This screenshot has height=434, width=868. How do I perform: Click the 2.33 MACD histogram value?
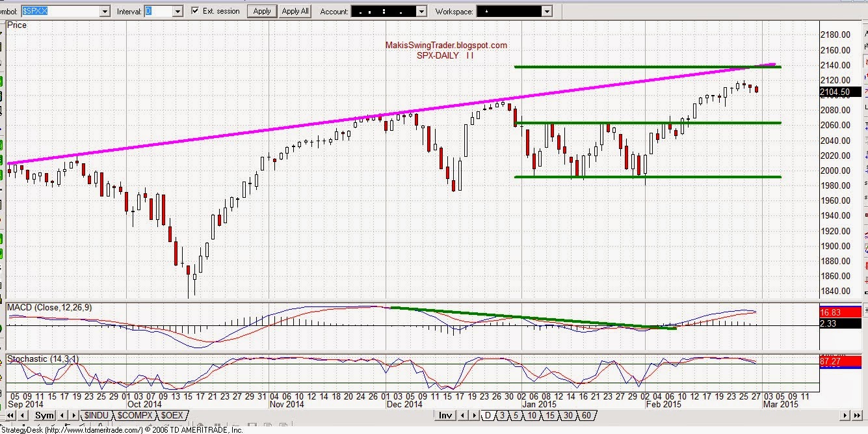tap(840, 323)
